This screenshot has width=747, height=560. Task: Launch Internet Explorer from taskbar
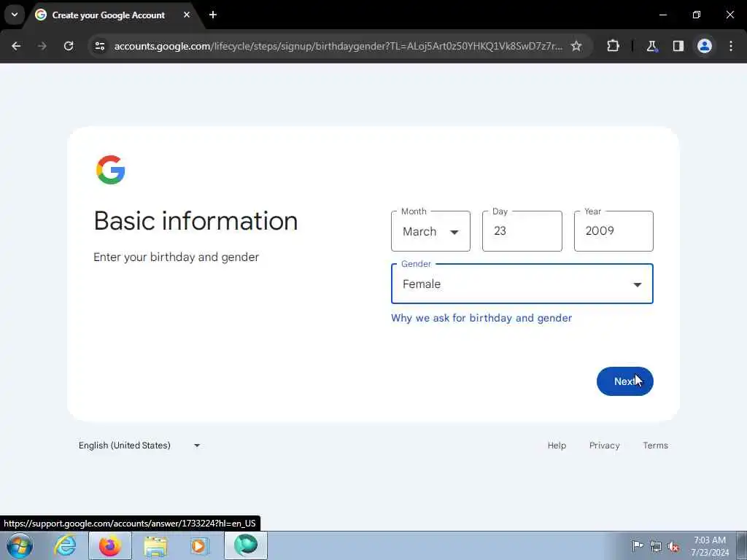tap(65, 545)
